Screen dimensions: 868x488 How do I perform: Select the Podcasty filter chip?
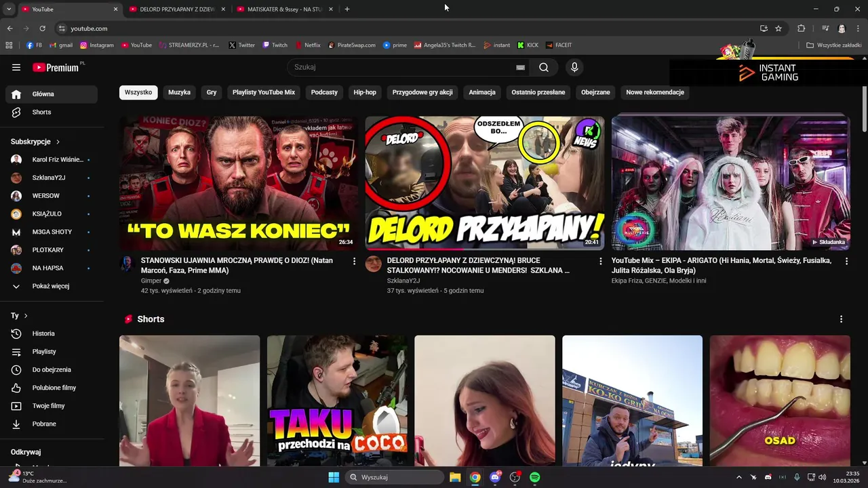pos(324,92)
